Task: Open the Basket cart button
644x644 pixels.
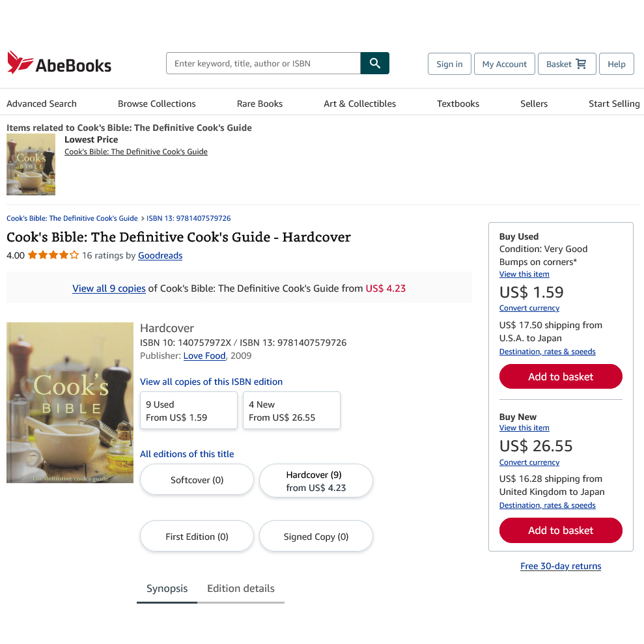Action: (567, 64)
